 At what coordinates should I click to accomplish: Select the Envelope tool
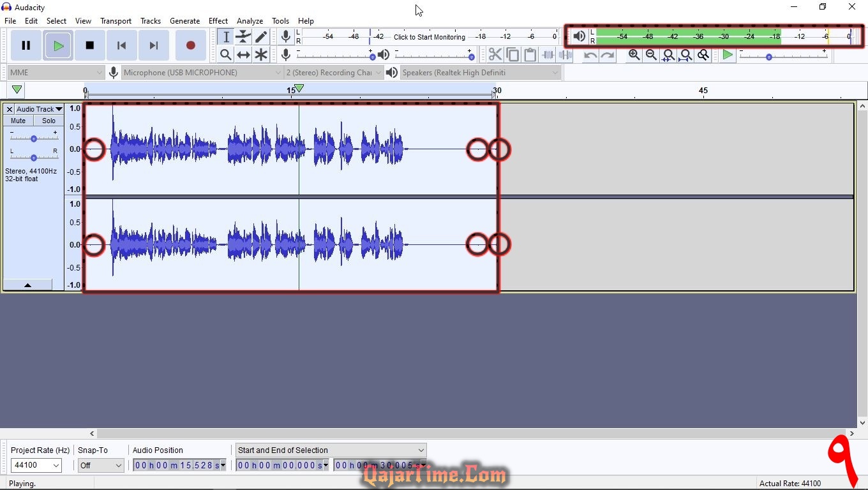click(x=243, y=37)
